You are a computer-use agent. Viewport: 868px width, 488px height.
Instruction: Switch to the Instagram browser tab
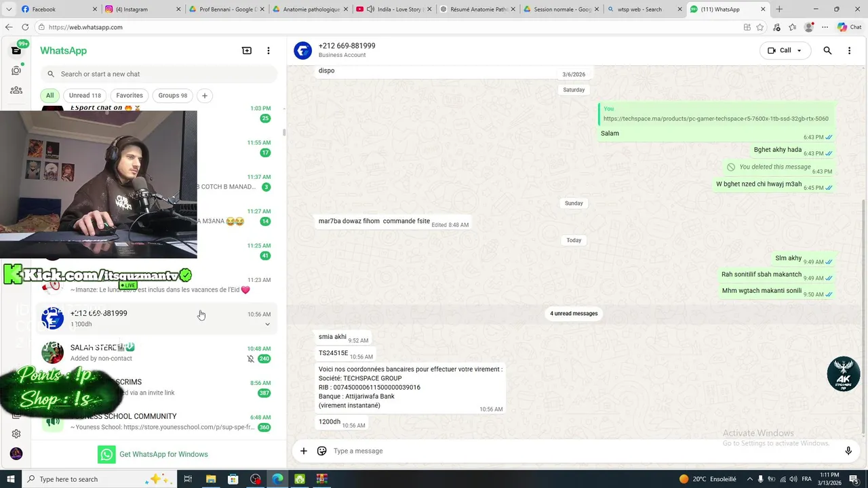142,9
